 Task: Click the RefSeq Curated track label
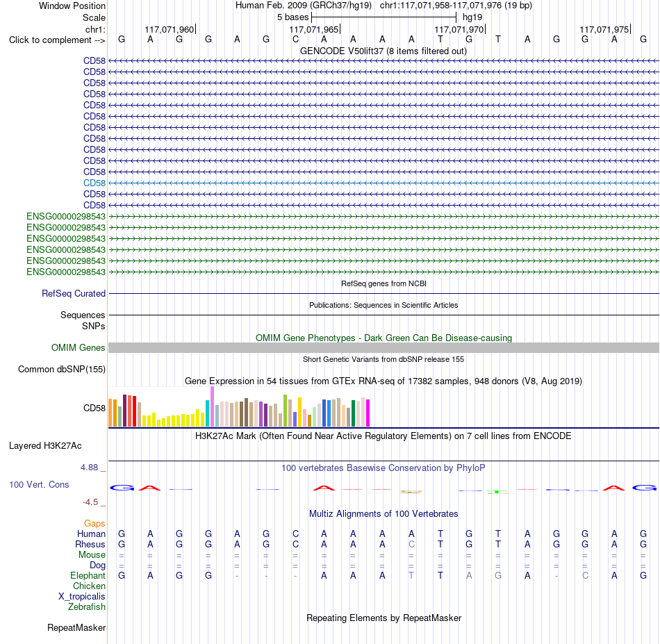click(x=74, y=293)
